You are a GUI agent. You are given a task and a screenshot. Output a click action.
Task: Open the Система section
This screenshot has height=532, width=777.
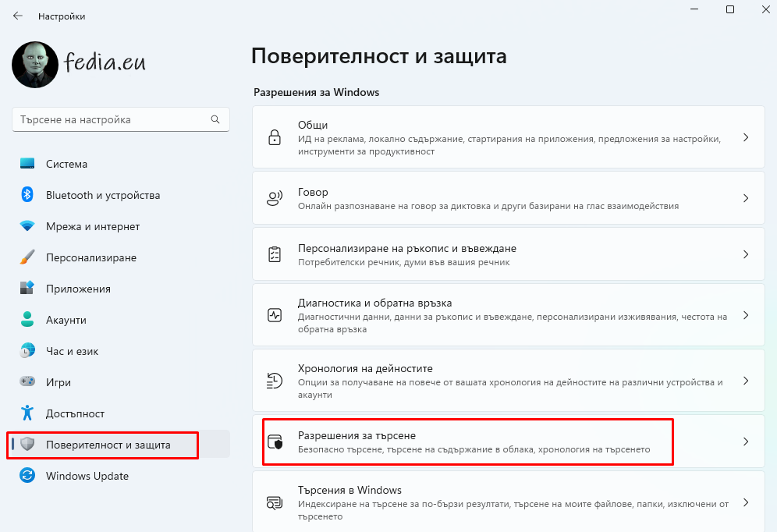pos(120,164)
